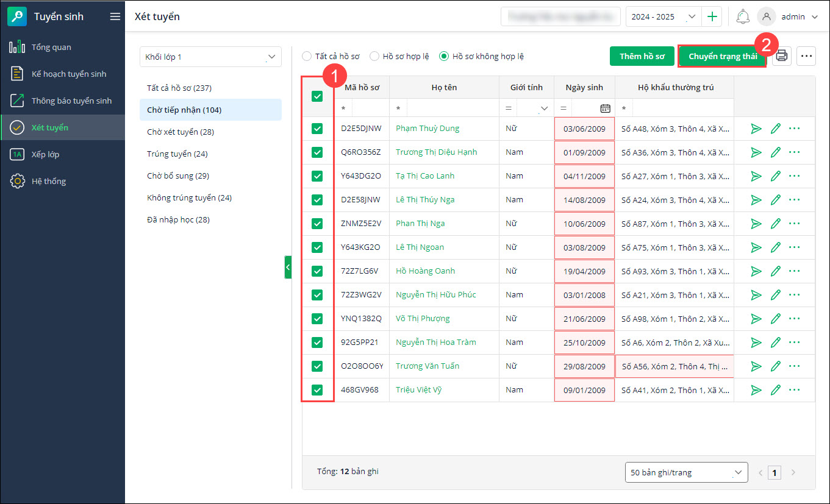Uncheck the checkbox for record ZNMZ5E2V
830x504 pixels.
pyautogui.click(x=317, y=224)
